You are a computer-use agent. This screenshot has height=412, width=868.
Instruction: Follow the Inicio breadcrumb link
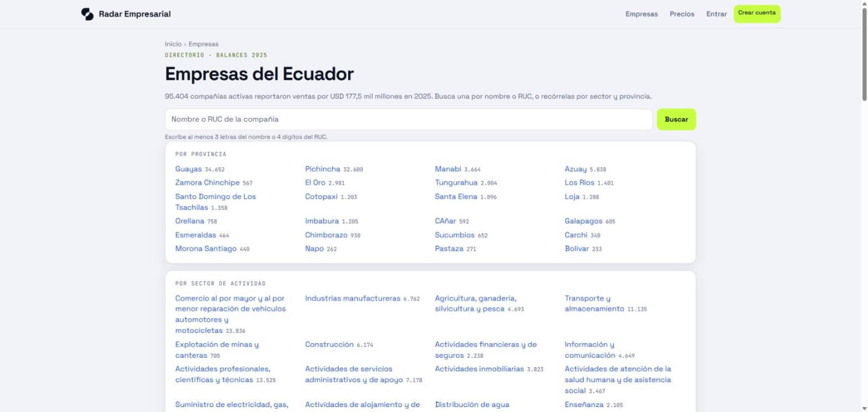click(x=173, y=44)
